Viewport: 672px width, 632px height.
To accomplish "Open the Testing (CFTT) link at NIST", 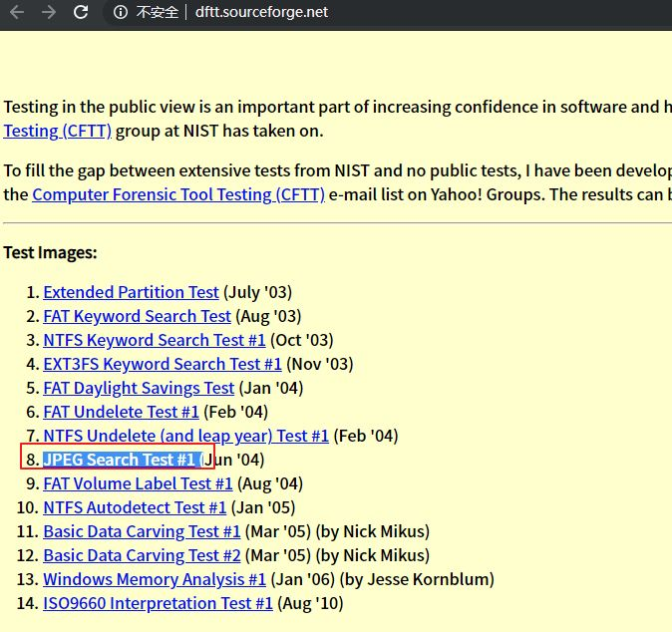I will click(x=57, y=131).
